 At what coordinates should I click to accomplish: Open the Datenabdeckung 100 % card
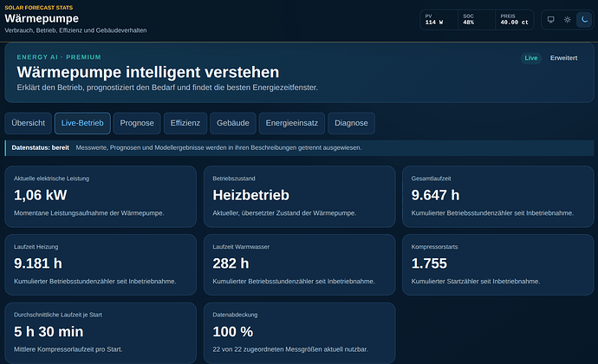pos(299,333)
